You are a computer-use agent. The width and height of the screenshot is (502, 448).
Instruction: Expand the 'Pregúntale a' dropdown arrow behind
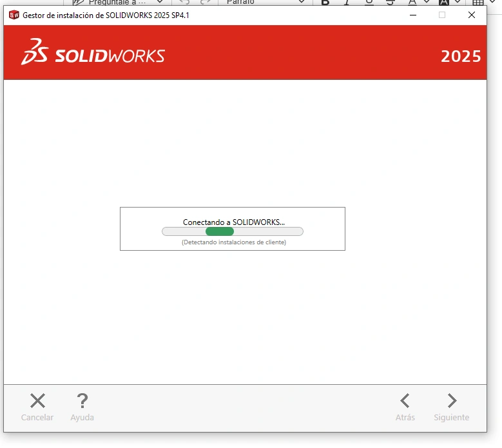click(x=160, y=2)
